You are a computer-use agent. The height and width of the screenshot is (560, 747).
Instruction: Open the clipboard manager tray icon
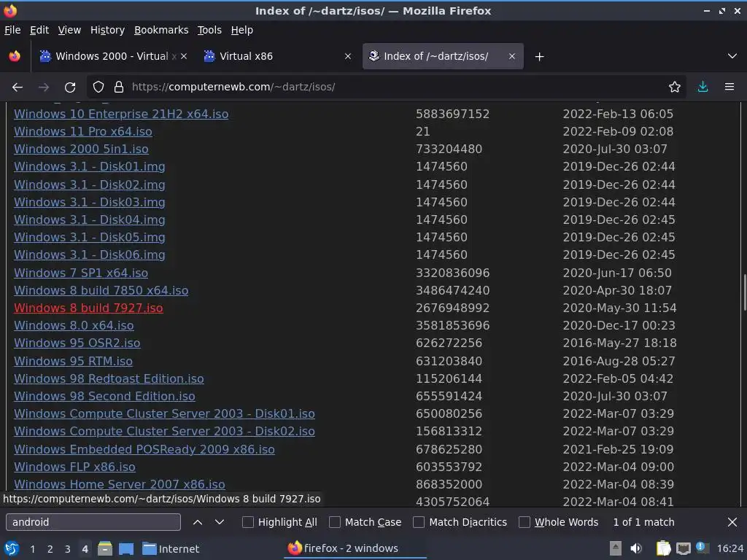point(663,548)
